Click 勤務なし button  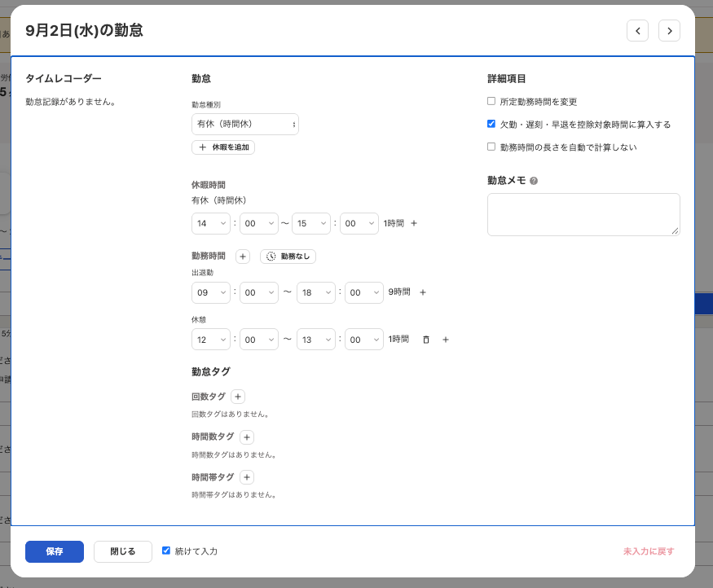(x=288, y=257)
